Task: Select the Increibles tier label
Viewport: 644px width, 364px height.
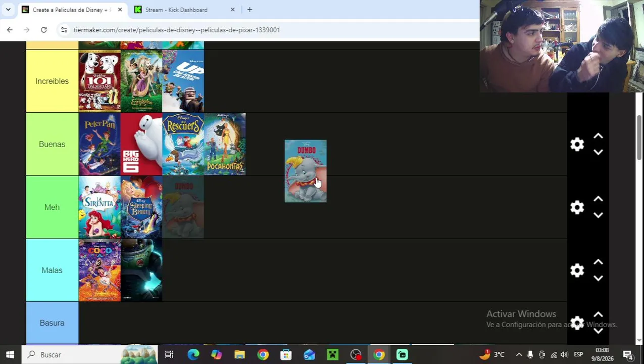Action: coord(52,81)
